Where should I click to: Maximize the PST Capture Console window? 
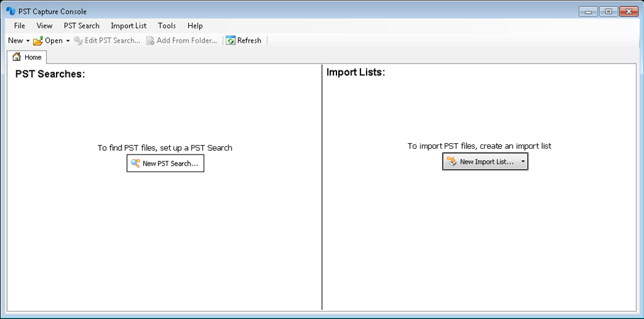pos(608,12)
